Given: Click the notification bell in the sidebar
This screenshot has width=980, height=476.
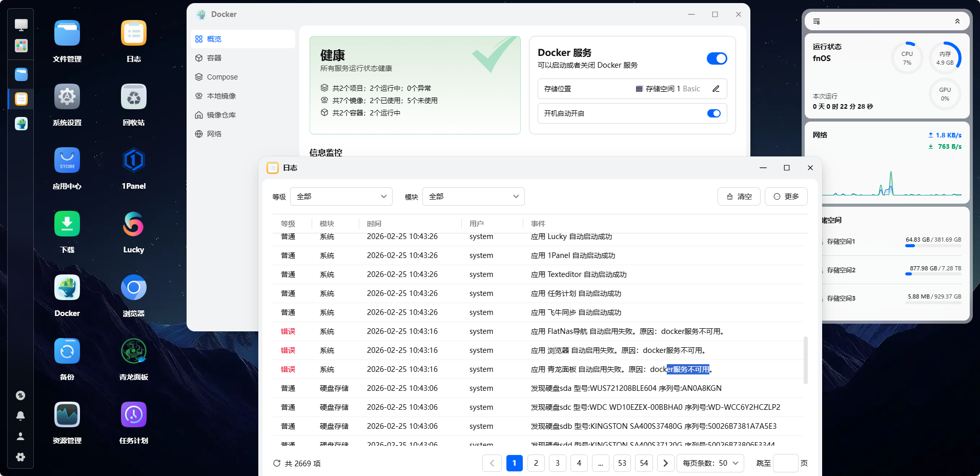Looking at the screenshot, I should [x=21, y=416].
